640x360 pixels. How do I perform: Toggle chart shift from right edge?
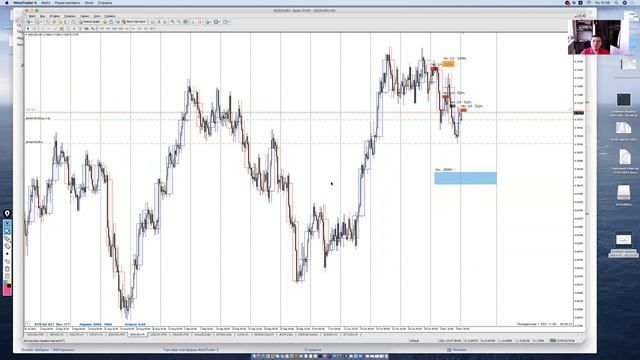coord(200,22)
